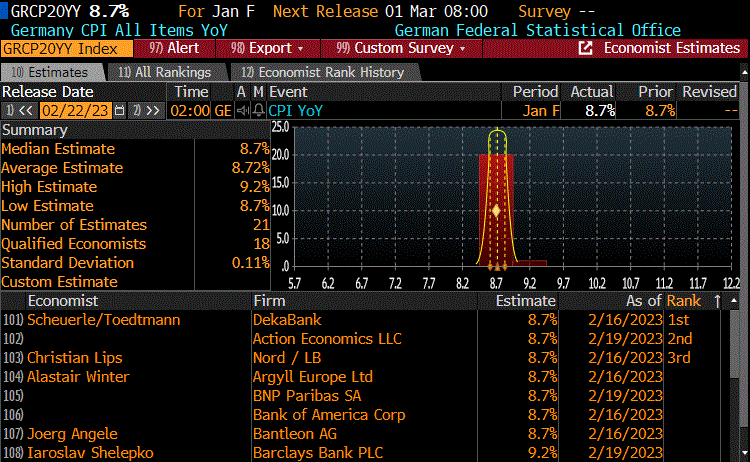This screenshot has width=750, height=462.
Task: Select Joerg Angele economist row
Action: point(72,434)
